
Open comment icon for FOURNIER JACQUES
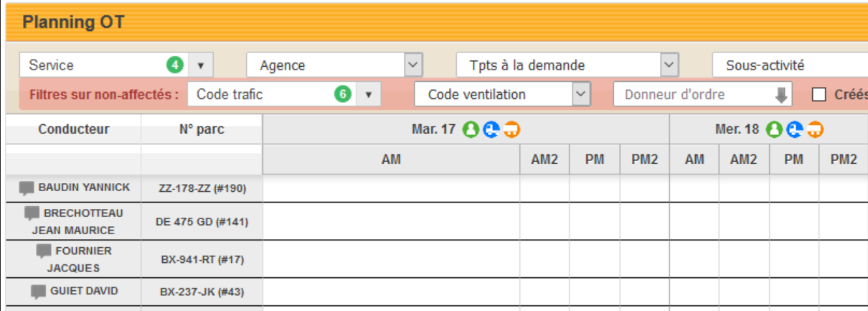[x=44, y=251]
